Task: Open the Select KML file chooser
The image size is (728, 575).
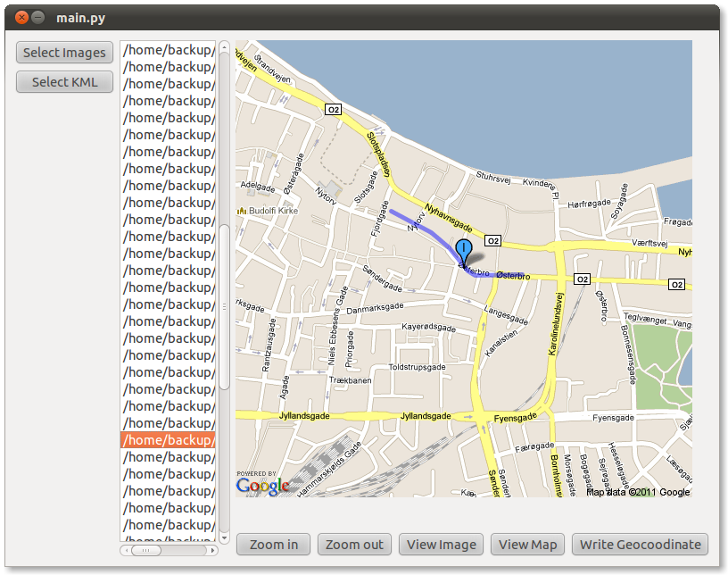Action: pyautogui.click(x=64, y=82)
